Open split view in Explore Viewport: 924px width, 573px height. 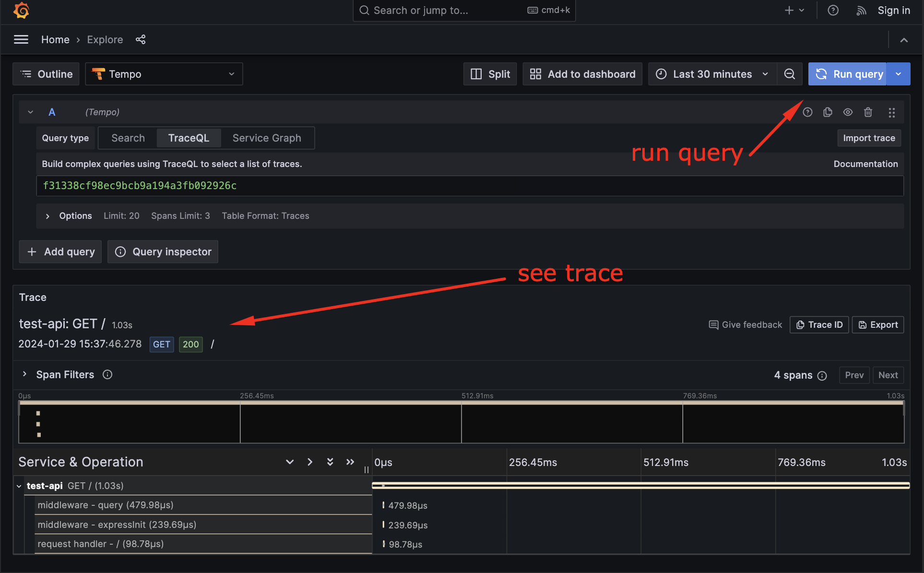coord(490,74)
